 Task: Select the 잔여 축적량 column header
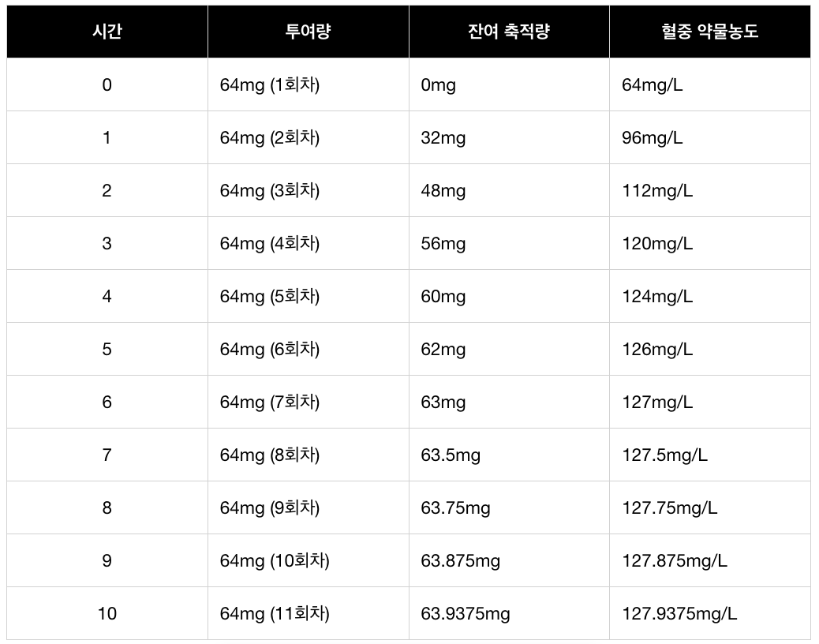[x=509, y=32]
